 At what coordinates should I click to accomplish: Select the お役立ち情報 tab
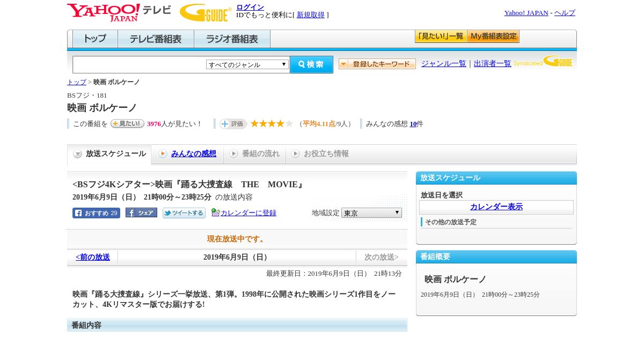(320, 154)
